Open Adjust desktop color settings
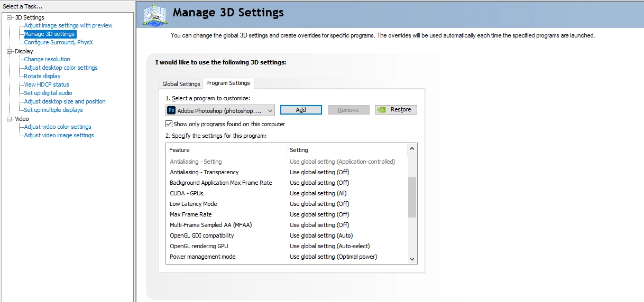Viewport: 644px width, 302px height. [61, 68]
